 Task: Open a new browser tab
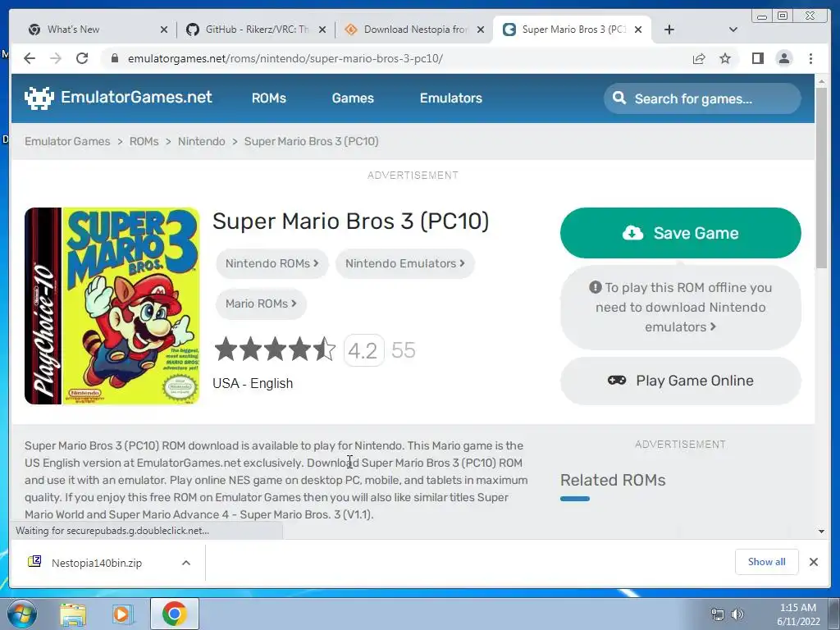click(x=669, y=30)
